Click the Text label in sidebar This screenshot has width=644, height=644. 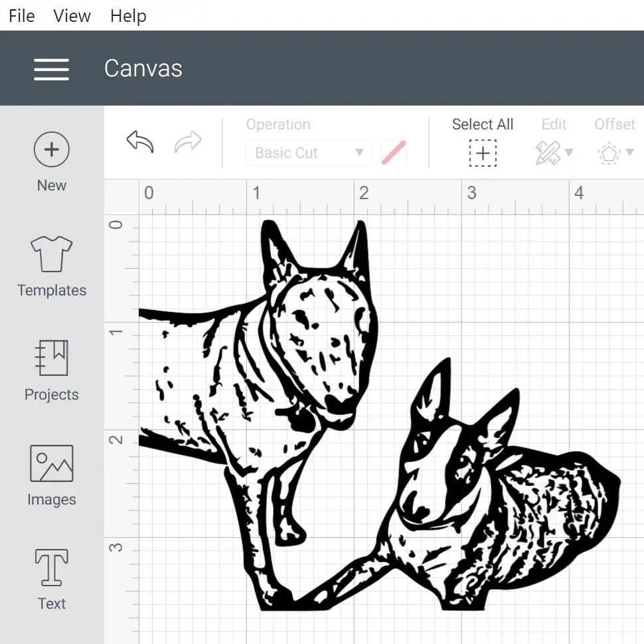[52, 604]
